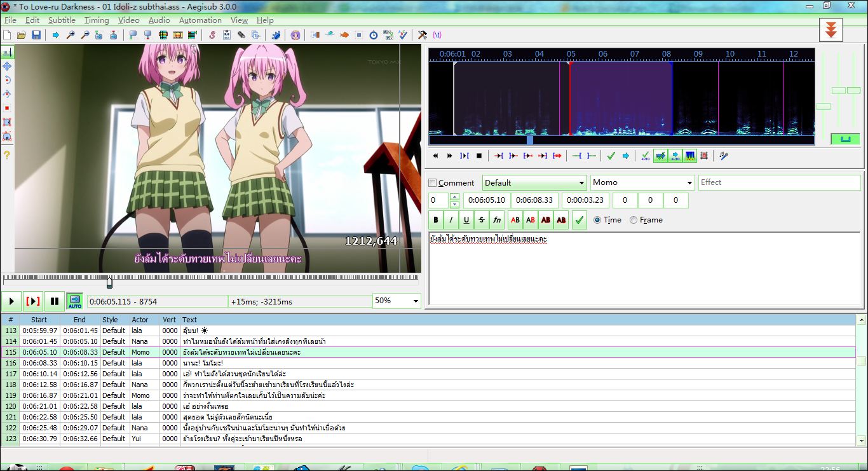
Task: Toggle audio auto-commit AUTO checkmark
Action: (x=646, y=156)
